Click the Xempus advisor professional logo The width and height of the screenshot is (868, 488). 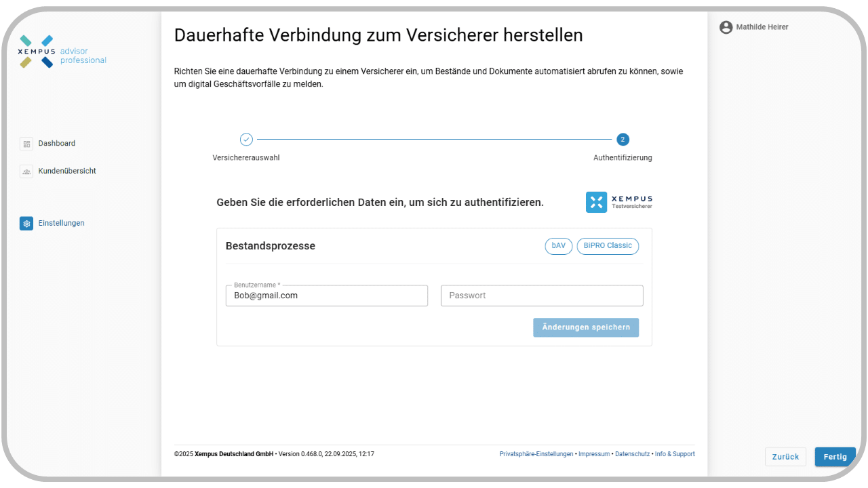(x=62, y=52)
